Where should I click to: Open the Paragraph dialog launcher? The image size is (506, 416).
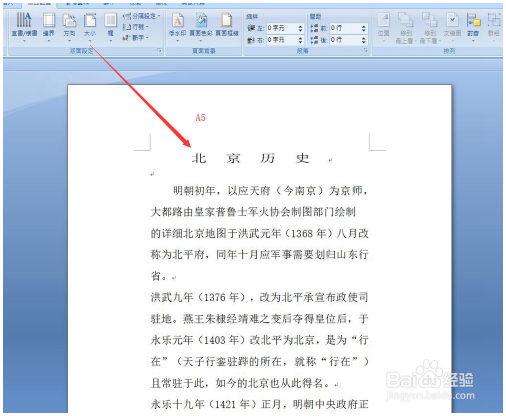(x=365, y=51)
